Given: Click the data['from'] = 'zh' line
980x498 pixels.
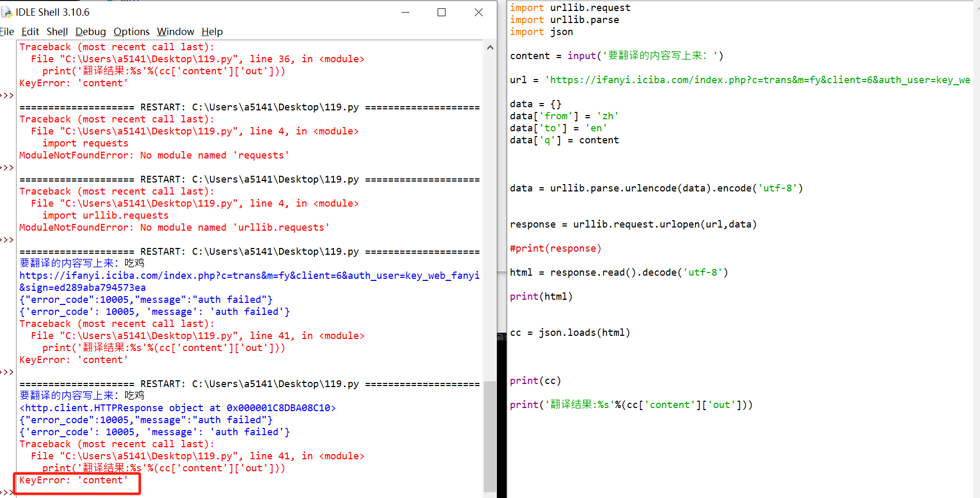Looking at the screenshot, I should coord(564,116).
